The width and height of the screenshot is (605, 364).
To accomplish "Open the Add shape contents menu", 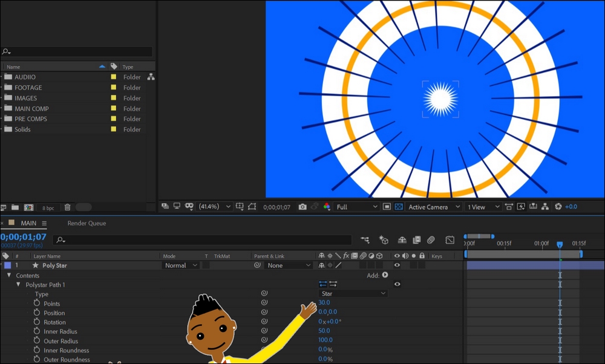I will coord(385,275).
